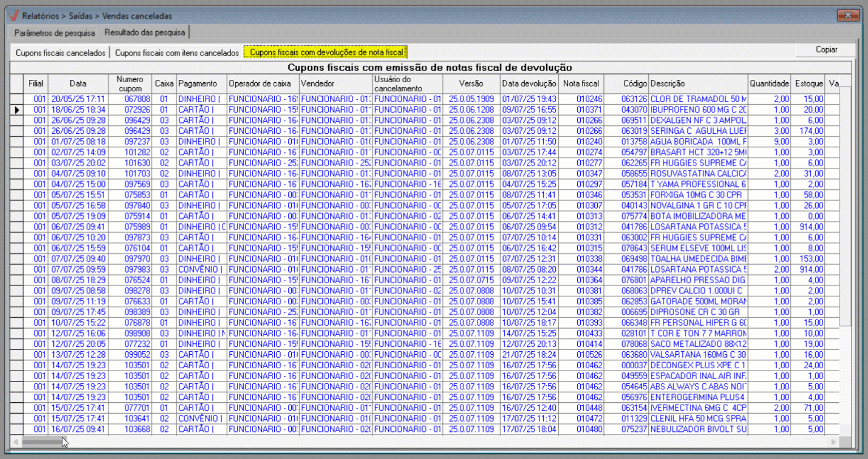The height and width of the screenshot is (459, 868).
Task: Click the current row arrow indicator
Action: click(x=17, y=110)
